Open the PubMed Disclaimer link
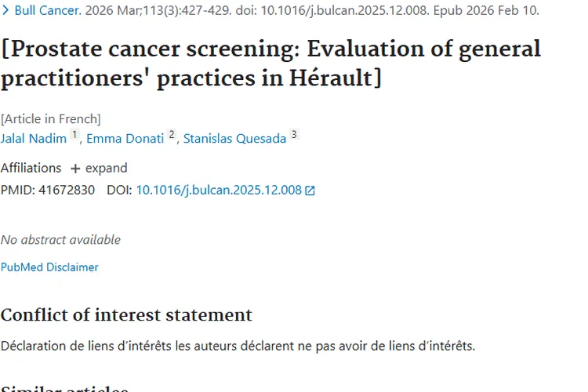Image resolution: width=588 pixels, height=392 pixels. coord(49,267)
